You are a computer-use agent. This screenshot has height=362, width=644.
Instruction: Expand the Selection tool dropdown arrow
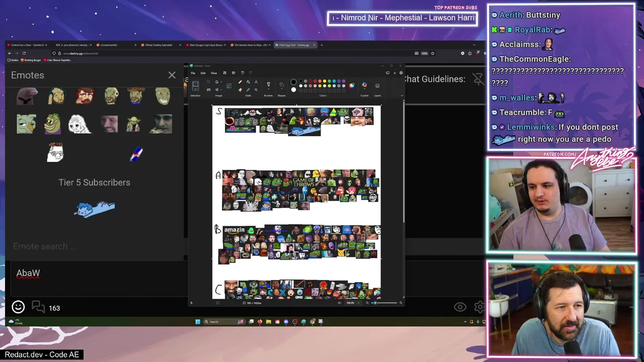click(x=195, y=89)
